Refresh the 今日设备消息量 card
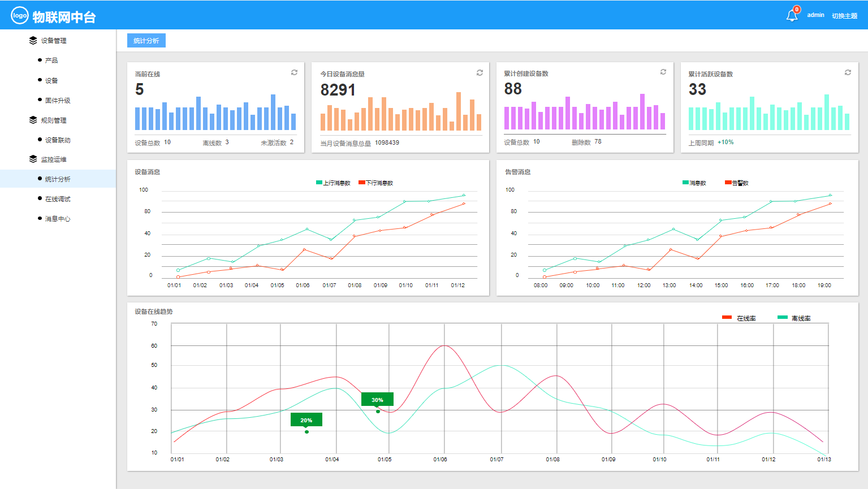The height and width of the screenshot is (489, 868). coord(480,72)
